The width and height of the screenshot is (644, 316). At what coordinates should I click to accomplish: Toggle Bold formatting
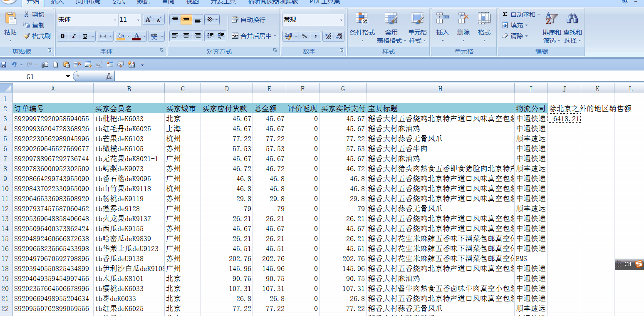[62, 36]
